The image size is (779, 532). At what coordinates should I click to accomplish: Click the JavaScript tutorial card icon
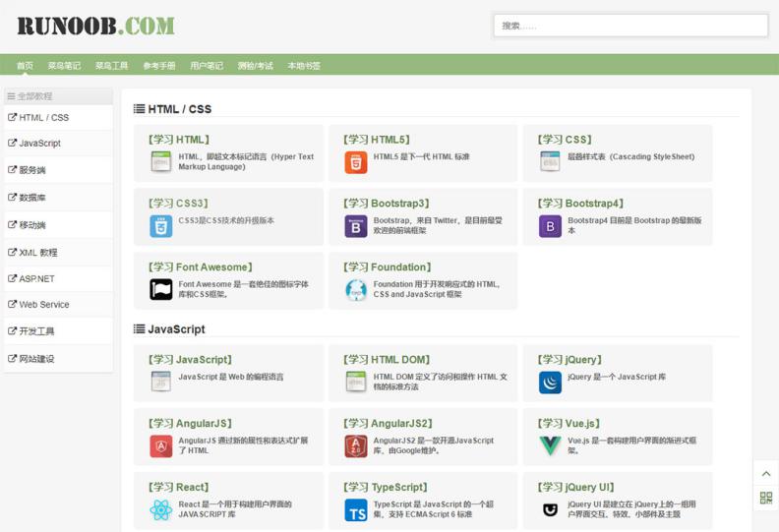pos(160,382)
